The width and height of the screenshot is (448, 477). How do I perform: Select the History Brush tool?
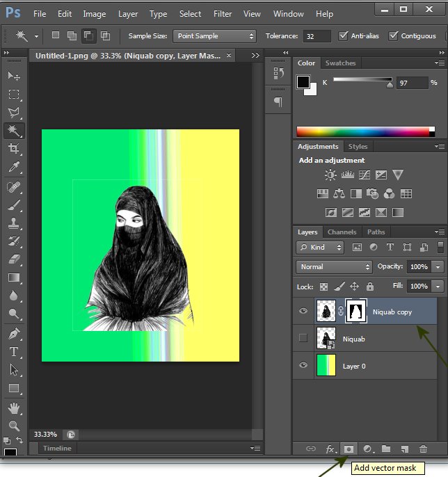(x=14, y=241)
